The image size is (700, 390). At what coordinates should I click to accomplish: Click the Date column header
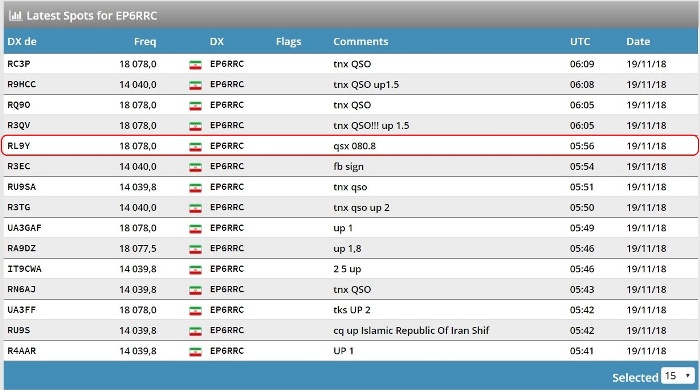pyautogui.click(x=638, y=41)
